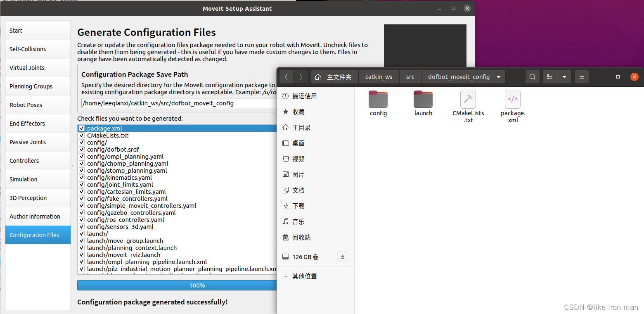Navigate to catkin_ws in path bar

[379, 77]
